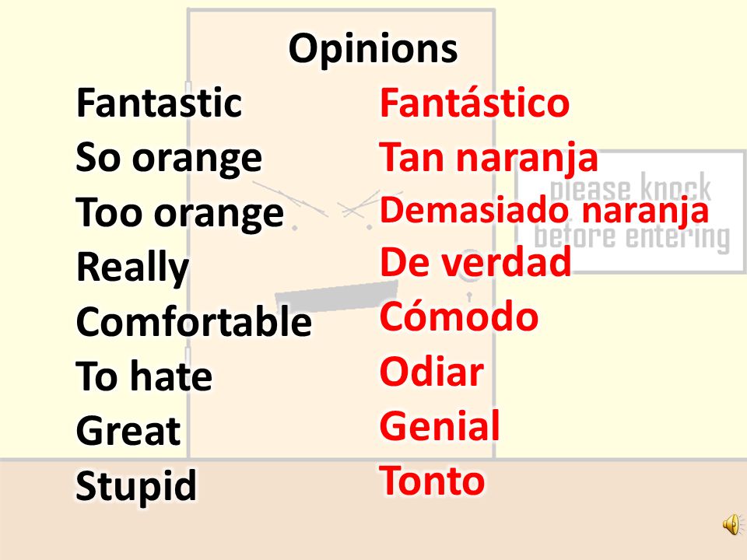
Task: Click the English word Great
Action: tap(128, 431)
